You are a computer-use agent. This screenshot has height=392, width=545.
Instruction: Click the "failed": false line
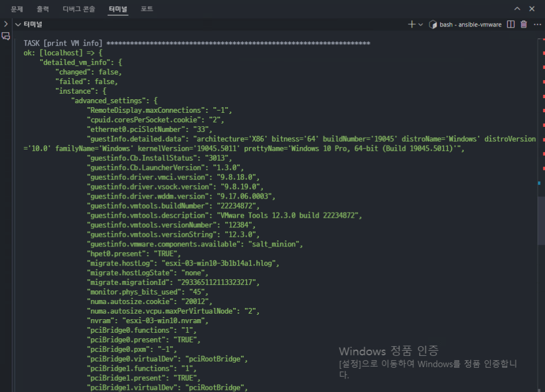pyautogui.click(x=86, y=81)
